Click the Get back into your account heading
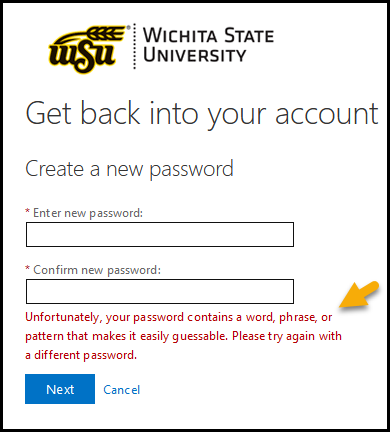 point(202,115)
